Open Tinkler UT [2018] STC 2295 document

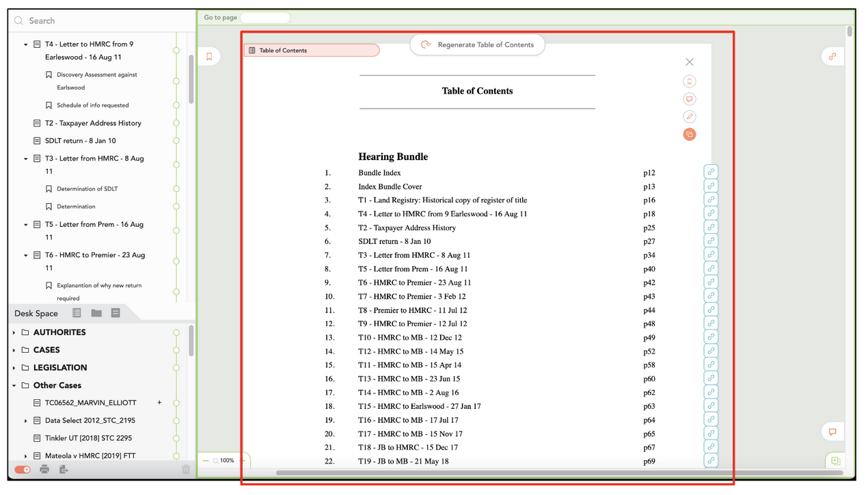(x=88, y=438)
